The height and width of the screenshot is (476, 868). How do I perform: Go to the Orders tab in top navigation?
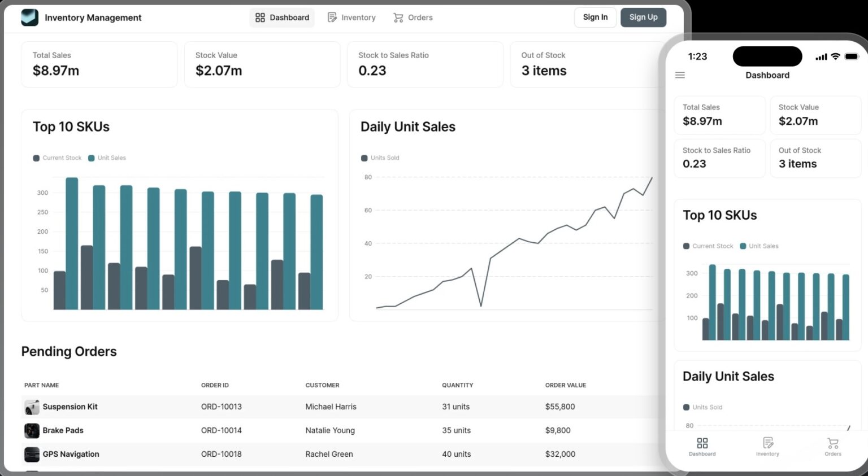(x=413, y=18)
